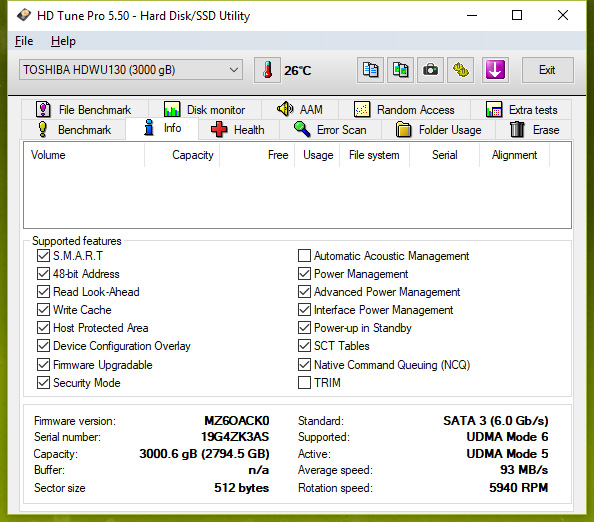This screenshot has width=594, height=522.
Task: Click the Alignment column header
Action: click(x=514, y=155)
